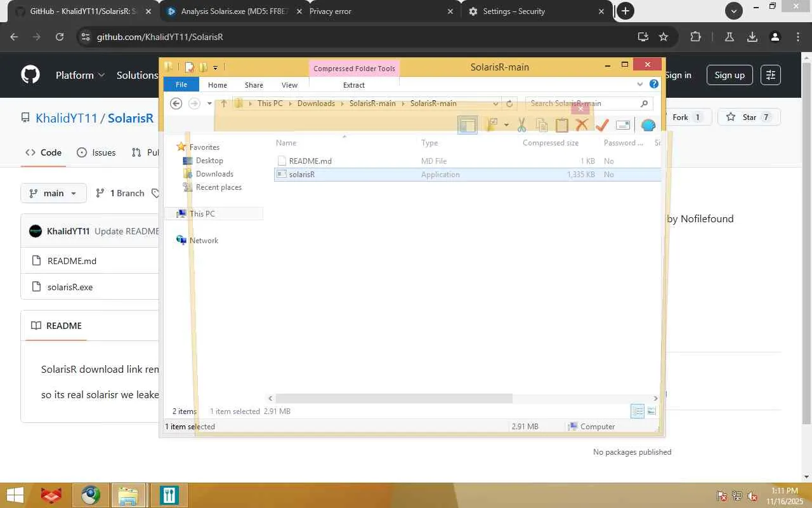The width and height of the screenshot is (812, 508).
Task: Open solarisR.exe in the GitHub file list
Action: [x=70, y=287]
